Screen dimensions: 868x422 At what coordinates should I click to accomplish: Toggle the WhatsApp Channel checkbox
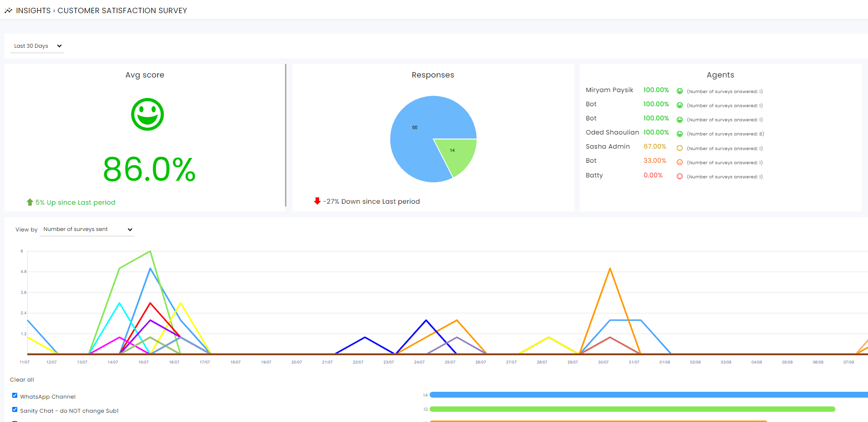pos(15,396)
